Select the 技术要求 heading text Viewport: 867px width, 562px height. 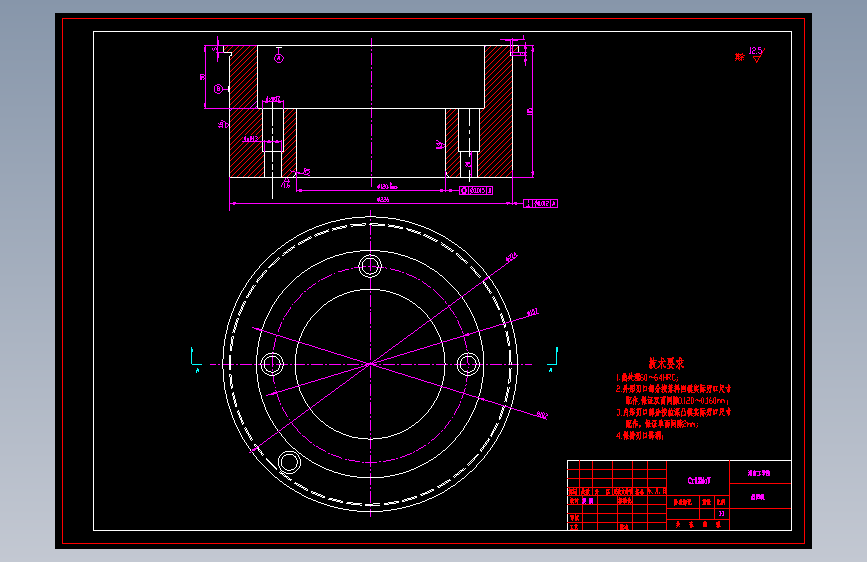[666, 363]
